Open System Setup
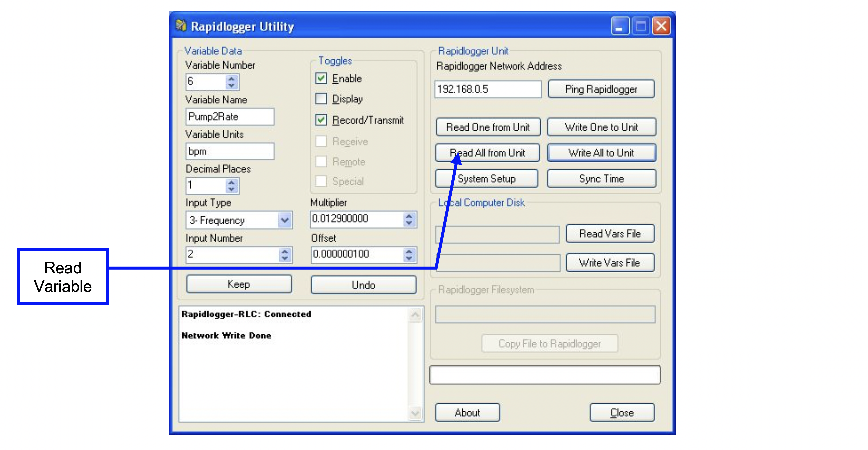This screenshot has width=868, height=450. pyautogui.click(x=487, y=178)
